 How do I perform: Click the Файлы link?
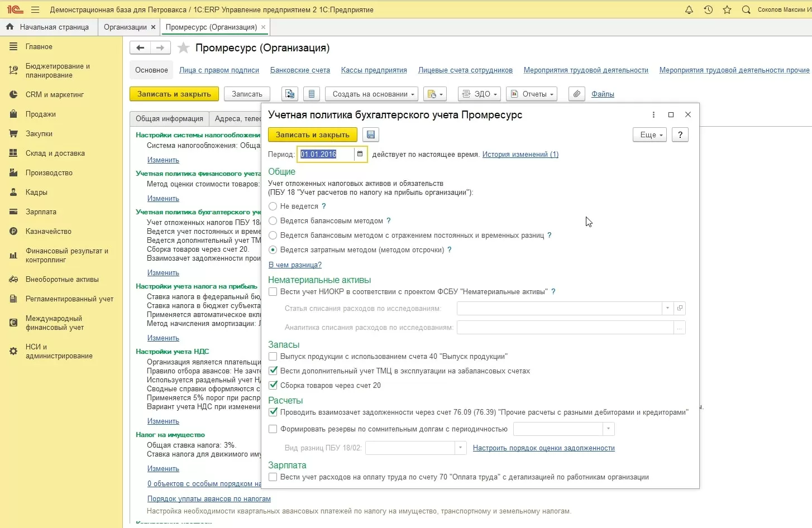pyautogui.click(x=603, y=94)
